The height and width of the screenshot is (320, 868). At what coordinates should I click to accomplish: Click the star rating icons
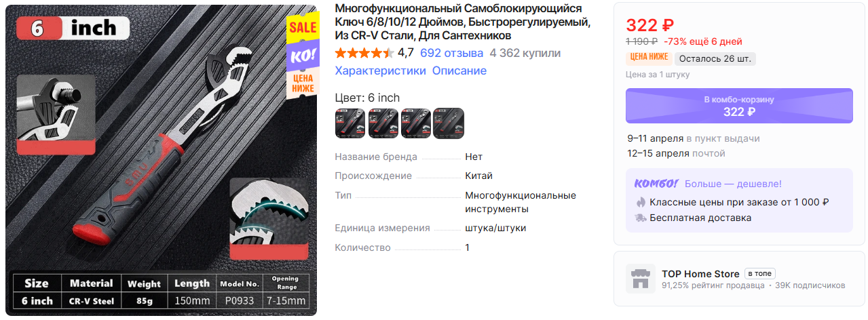point(364,53)
